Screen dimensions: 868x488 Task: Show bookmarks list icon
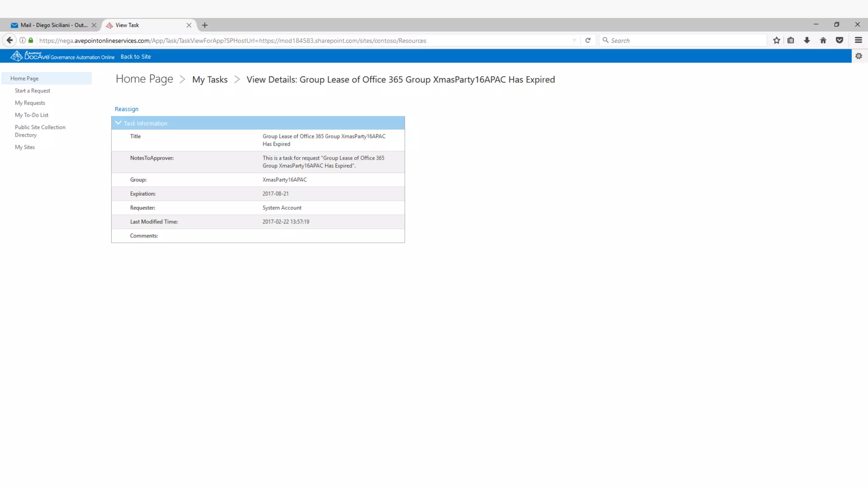[x=791, y=40]
